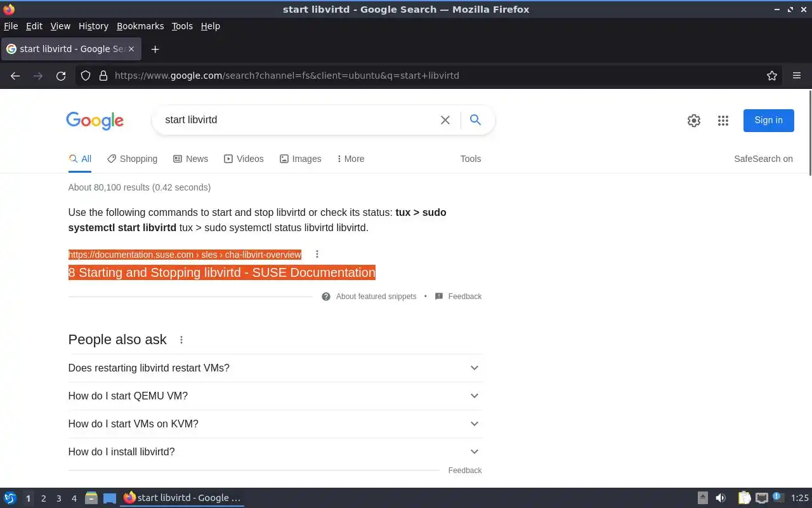The image size is (812, 508).
Task: Switch to the Images tab
Action: (x=300, y=159)
